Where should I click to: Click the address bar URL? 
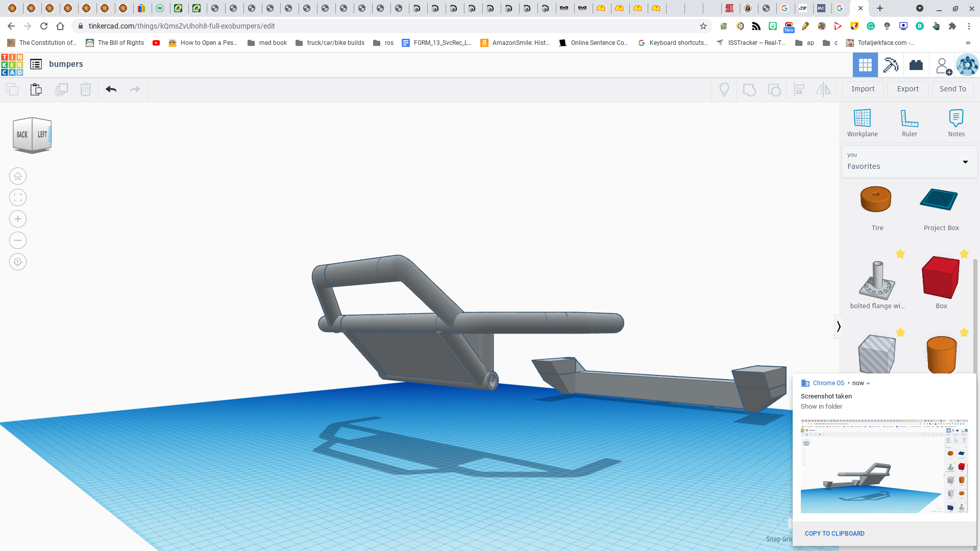point(182,26)
